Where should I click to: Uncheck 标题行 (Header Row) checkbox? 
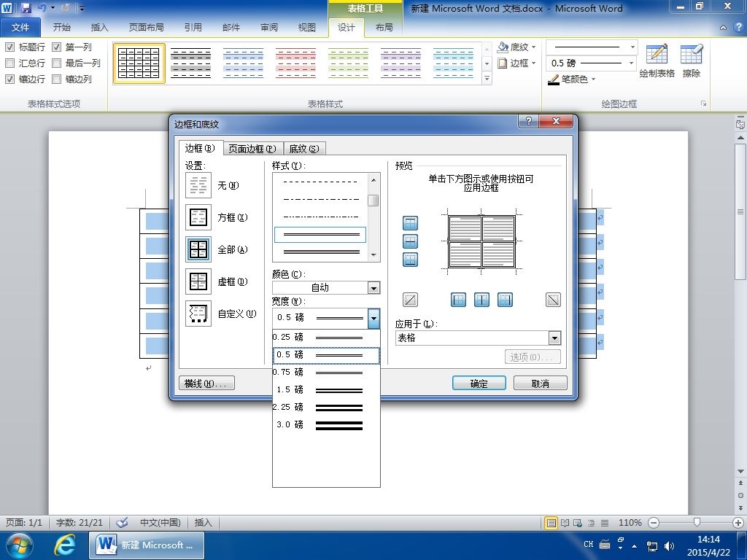click(x=9, y=47)
